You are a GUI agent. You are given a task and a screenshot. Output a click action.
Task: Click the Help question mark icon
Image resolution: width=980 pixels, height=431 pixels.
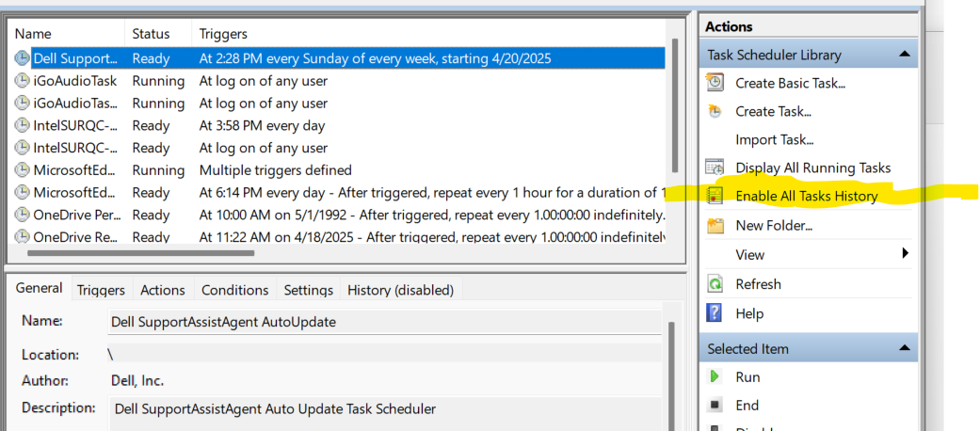click(715, 313)
